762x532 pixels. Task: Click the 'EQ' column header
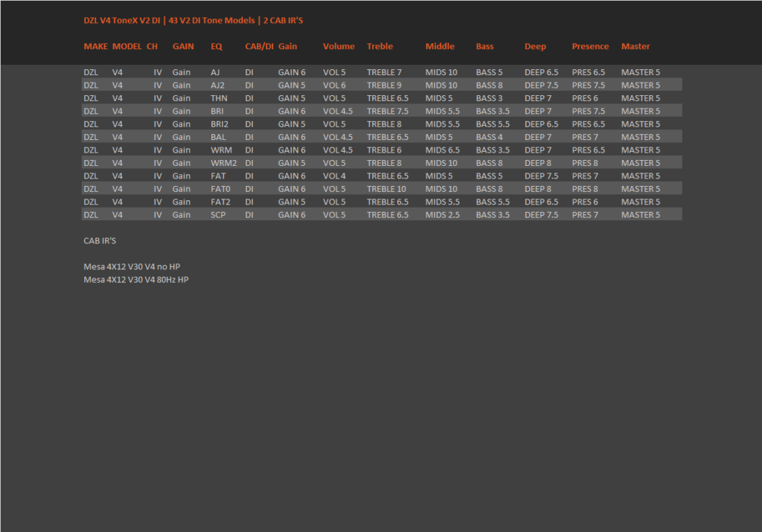click(217, 46)
